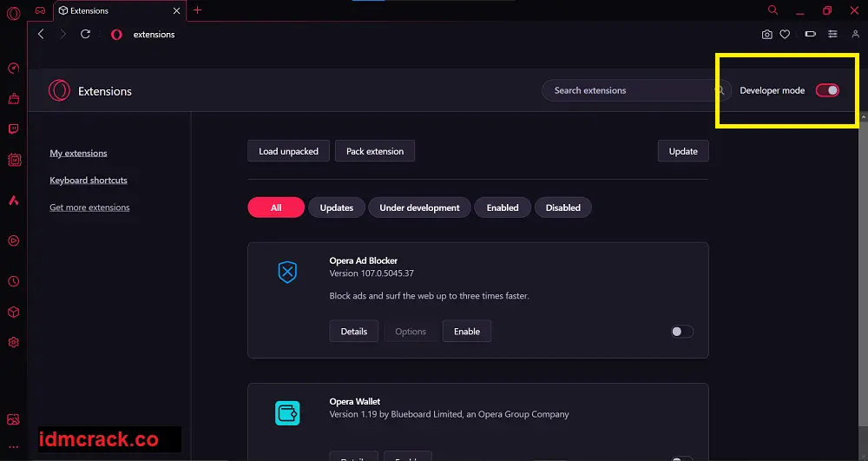Open a new tab with plus icon
The image size is (868, 461).
pos(198,10)
